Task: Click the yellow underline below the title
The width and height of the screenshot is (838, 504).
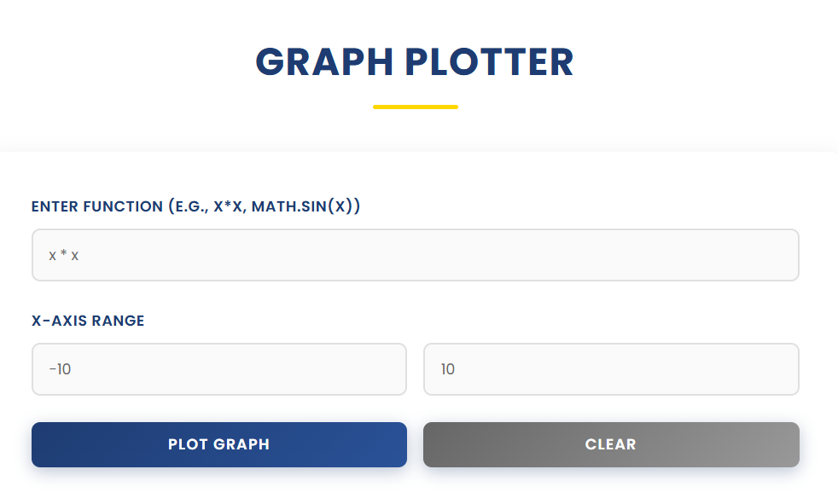Action: click(x=416, y=105)
